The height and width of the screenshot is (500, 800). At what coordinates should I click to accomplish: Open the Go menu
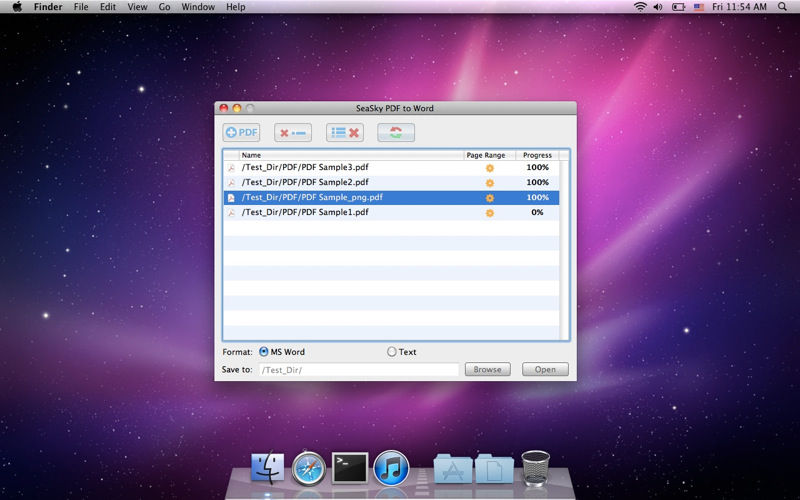[164, 7]
